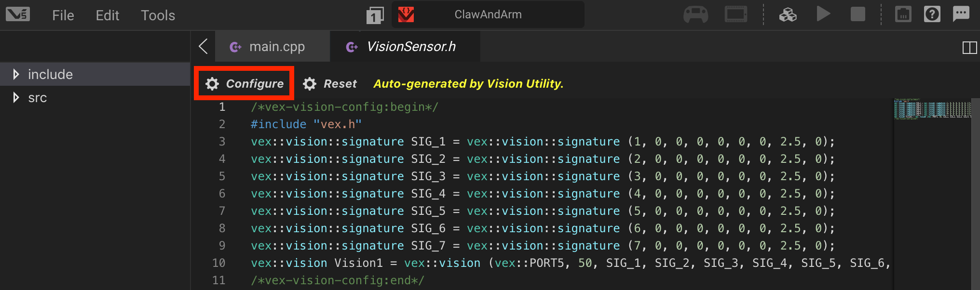Click the VEX V5 logo icon
The image size is (980, 290).
[18, 14]
